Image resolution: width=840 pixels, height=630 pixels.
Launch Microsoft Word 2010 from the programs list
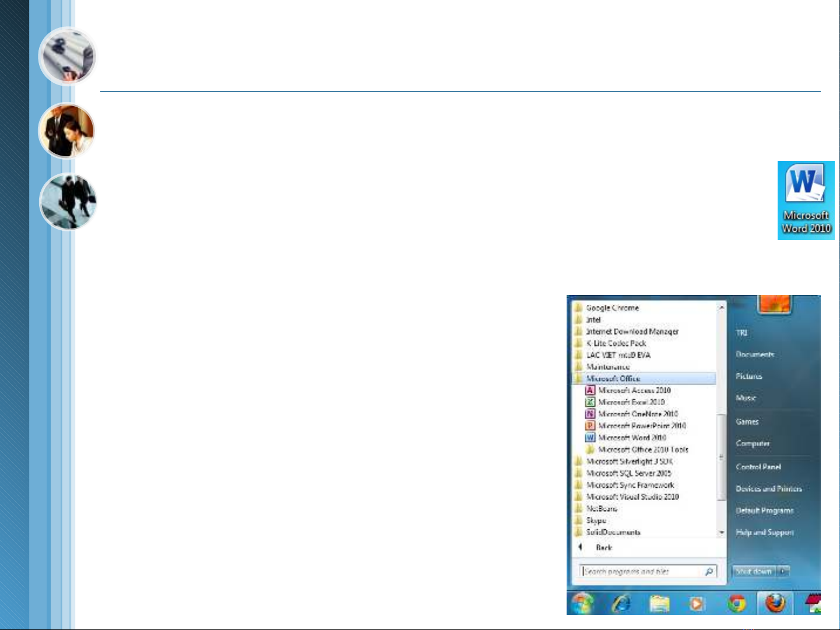point(632,438)
